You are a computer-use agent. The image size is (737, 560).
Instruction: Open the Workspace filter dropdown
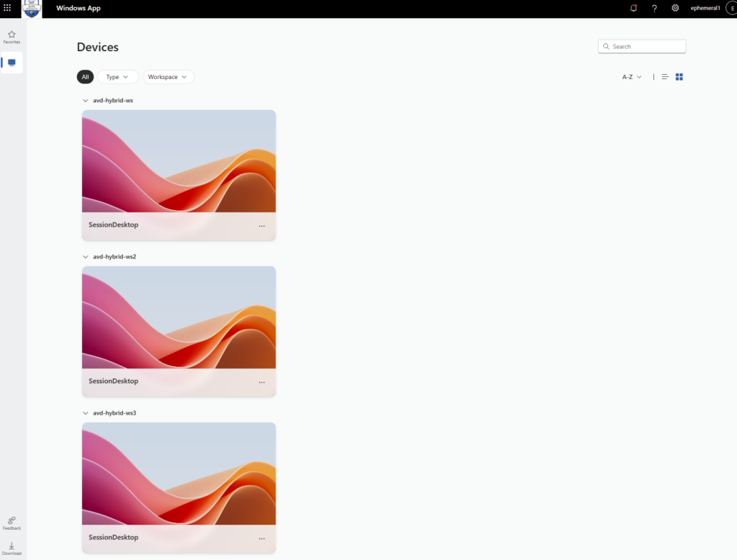click(168, 76)
